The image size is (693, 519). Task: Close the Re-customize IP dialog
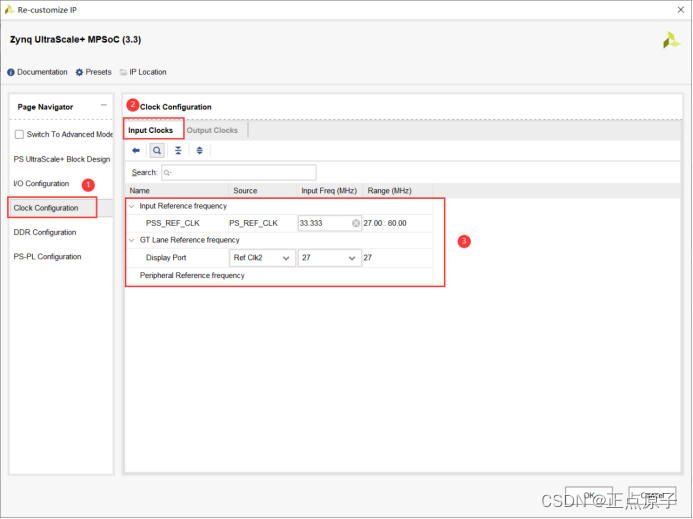tap(681, 10)
